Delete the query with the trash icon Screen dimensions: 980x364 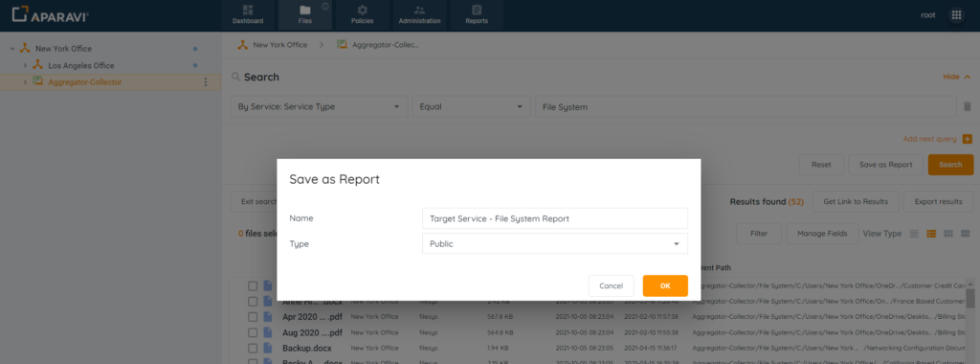[967, 107]
